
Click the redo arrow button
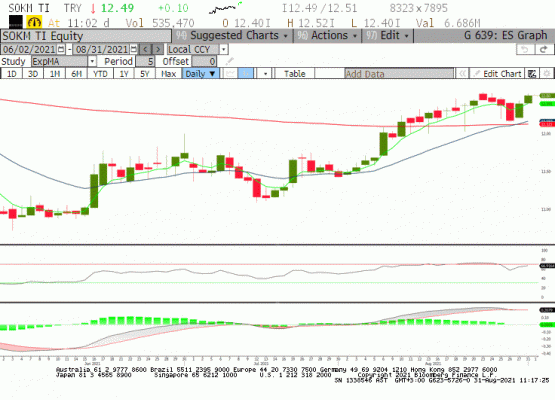click(x=544, y=49)
